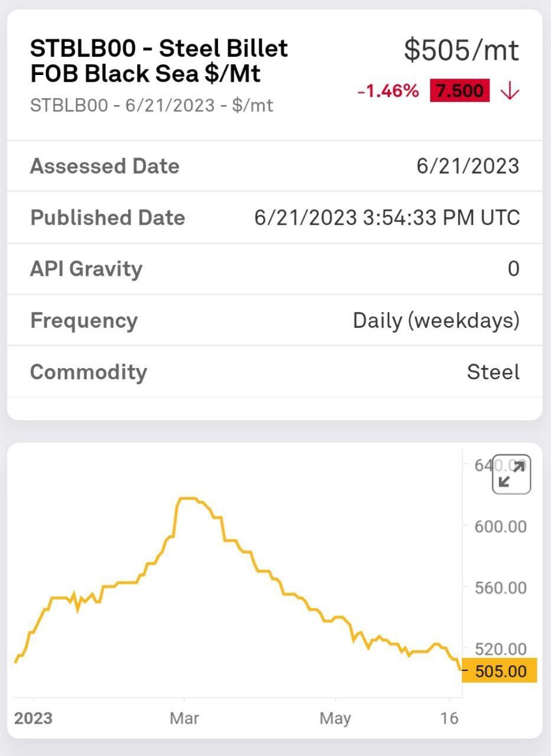
Task: Click the $505/mt price value
Action: click(461, 50)
